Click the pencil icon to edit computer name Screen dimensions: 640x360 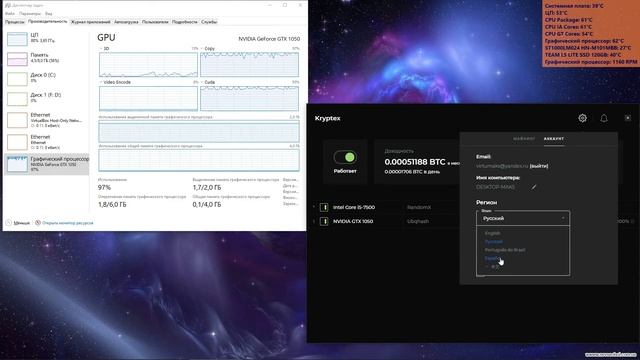click(533, 187)
